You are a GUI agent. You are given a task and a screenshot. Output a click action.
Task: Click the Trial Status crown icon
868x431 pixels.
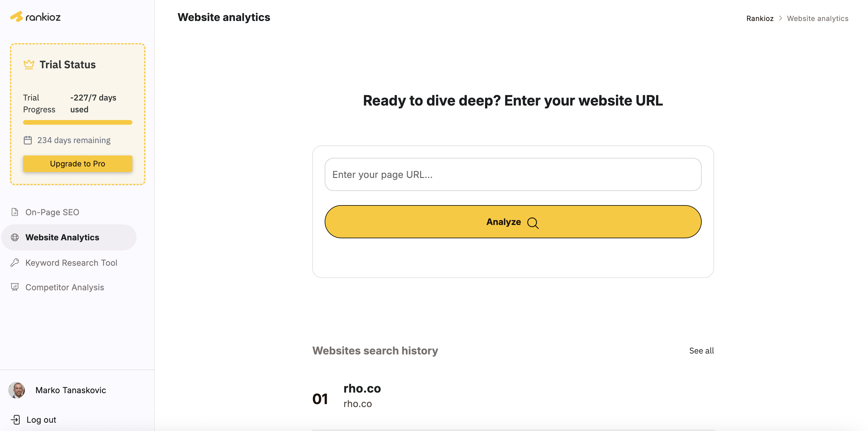29,64
